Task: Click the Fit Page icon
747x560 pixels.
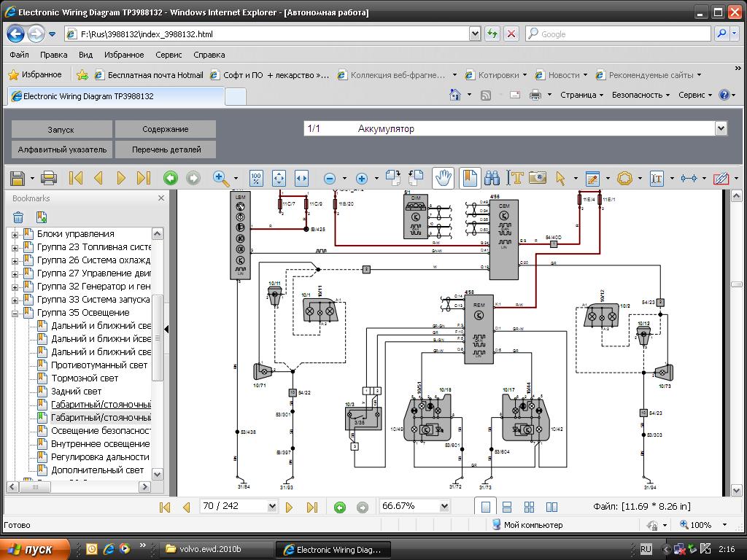Action: coord(279,178)
